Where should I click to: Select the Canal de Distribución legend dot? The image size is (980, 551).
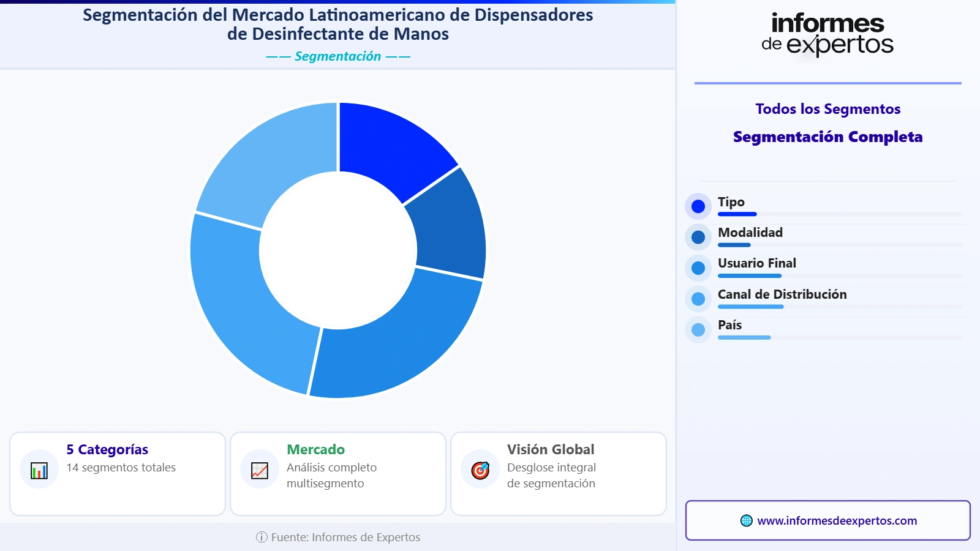[x=698, y=299]
